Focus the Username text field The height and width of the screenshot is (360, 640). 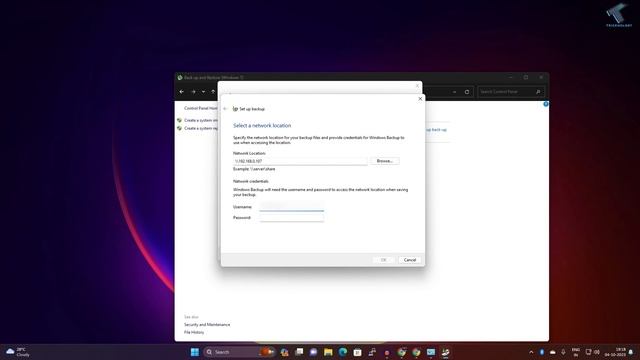coord(291,207)
